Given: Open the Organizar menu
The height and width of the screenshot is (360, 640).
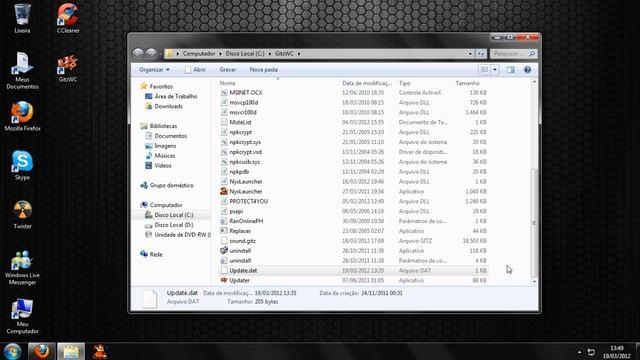Looking at the screenshot, I should (154, 70).
